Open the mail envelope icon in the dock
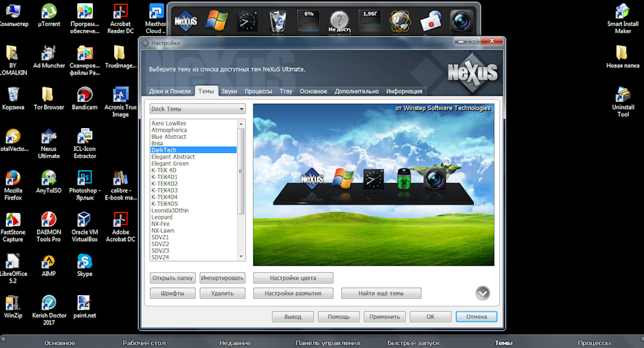 click(x=431, y=21)
